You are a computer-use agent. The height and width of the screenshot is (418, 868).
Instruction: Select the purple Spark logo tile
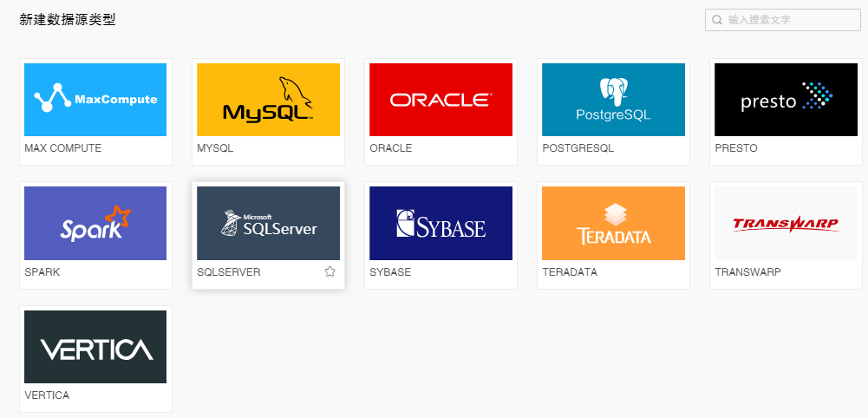point(95,223)
